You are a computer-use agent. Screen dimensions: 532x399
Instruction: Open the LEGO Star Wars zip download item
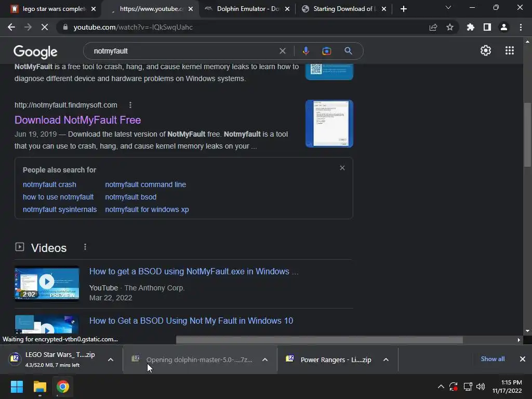[54, 360]
